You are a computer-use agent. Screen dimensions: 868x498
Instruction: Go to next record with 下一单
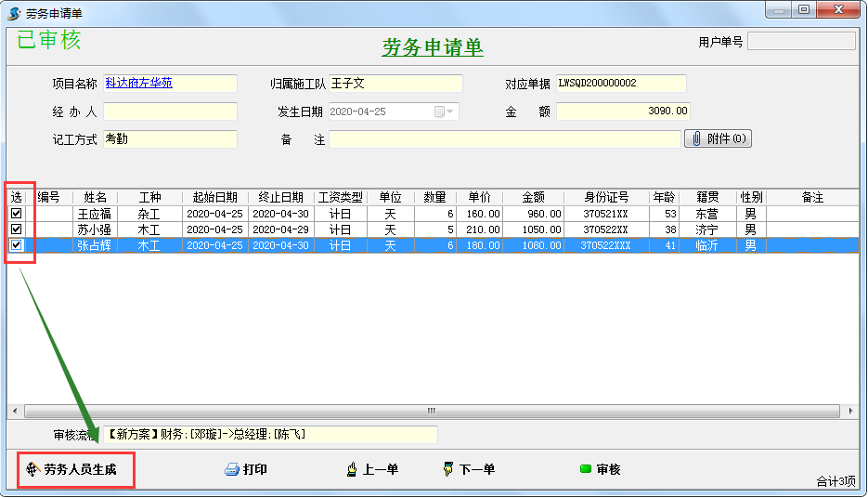pos(469,470)
